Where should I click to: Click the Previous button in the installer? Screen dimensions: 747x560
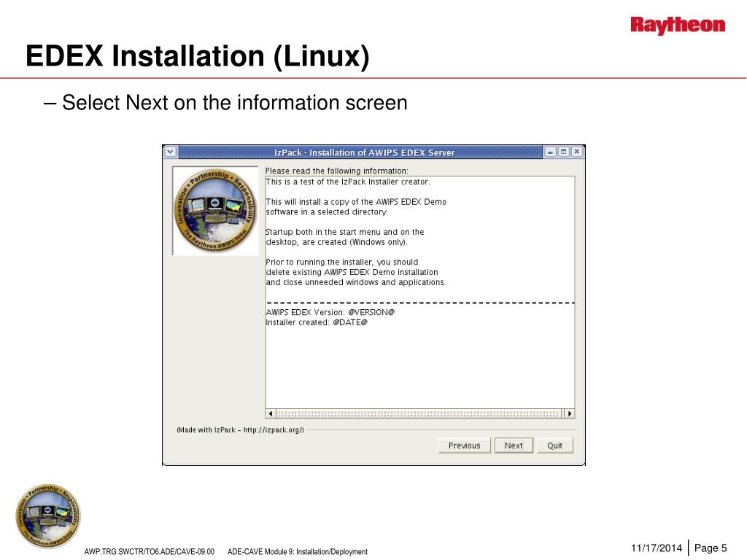[x=464, y=446]
